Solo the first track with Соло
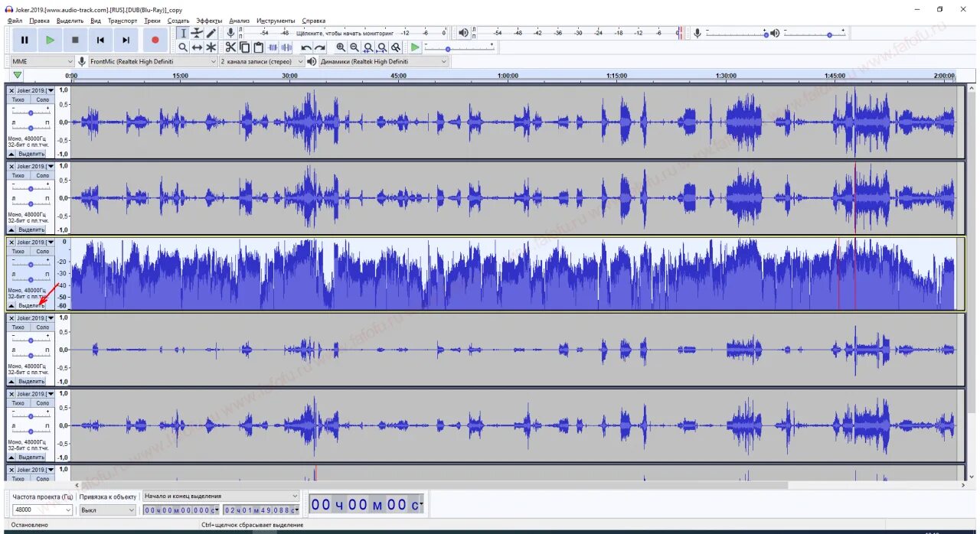 tap(42, 99)
